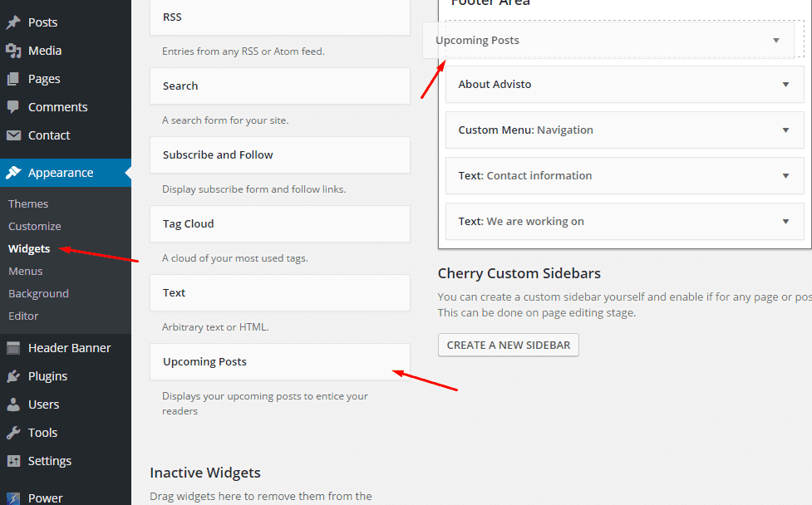Open the Themes submenu item

pyautogui.click(x=28, y=203)
